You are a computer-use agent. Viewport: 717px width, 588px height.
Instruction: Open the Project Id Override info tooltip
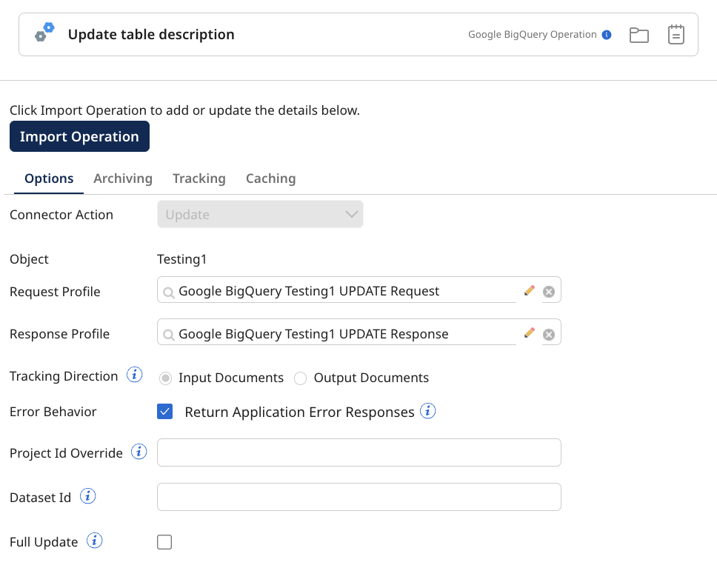(x=139, y=452)
